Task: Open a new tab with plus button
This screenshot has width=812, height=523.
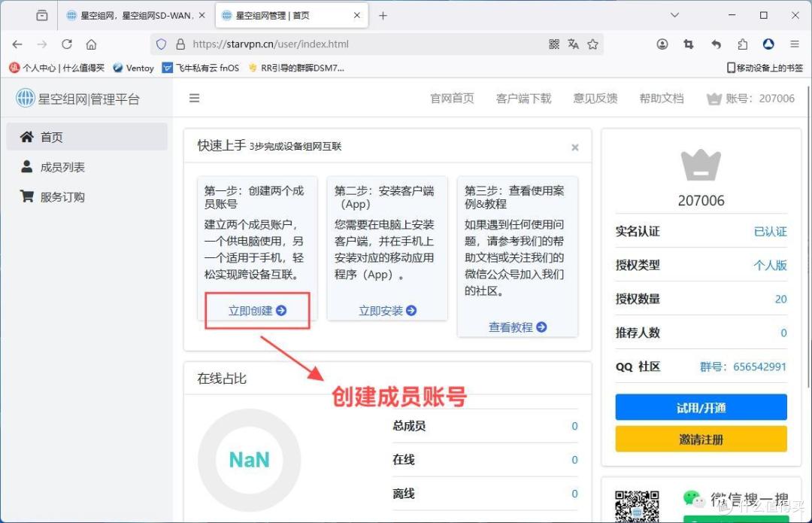Action: [383, 16]
